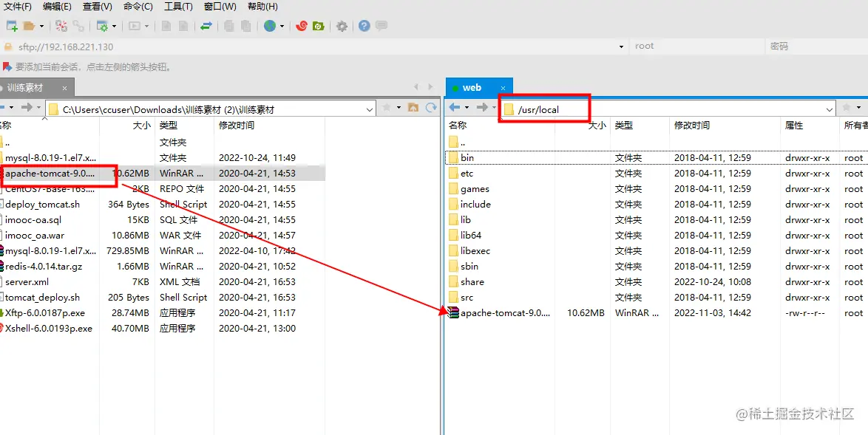Expand the globe encoding dropdown arrow
This screenshot has height=435, width=868.
click(x=282, y=26)
